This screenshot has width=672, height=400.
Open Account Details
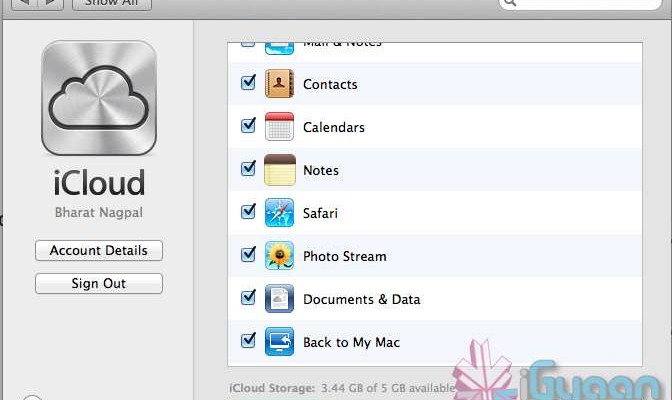[99, 251]
